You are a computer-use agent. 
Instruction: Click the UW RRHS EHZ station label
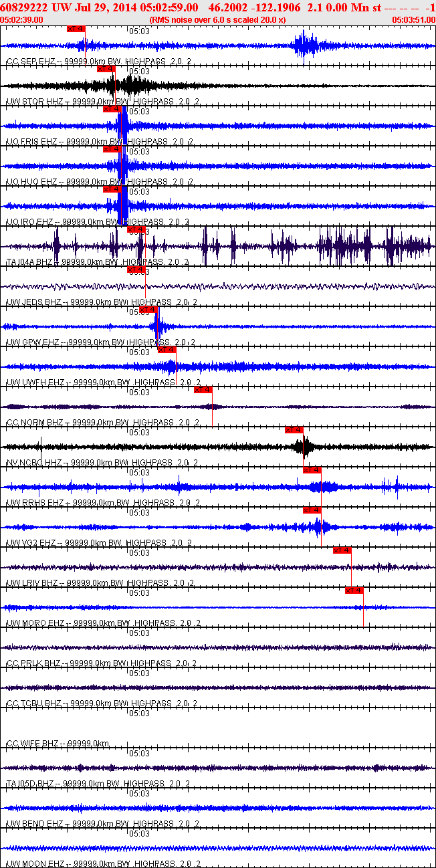click(x=102, y=502)
